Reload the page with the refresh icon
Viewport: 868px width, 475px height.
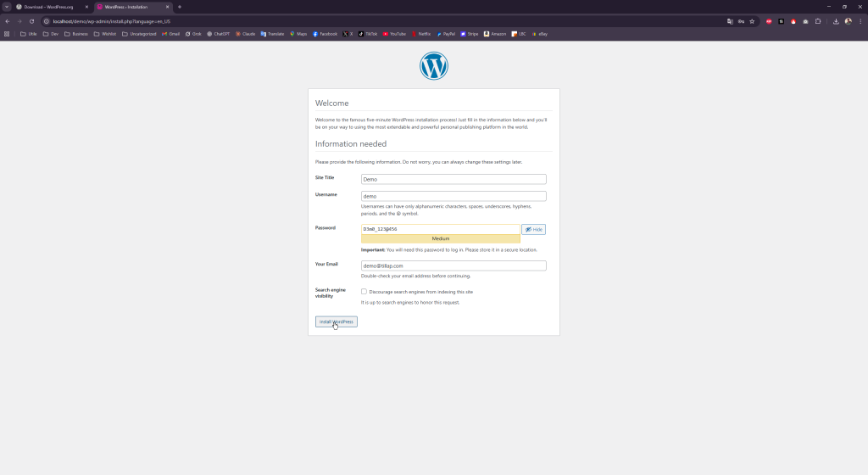[32, 21]
